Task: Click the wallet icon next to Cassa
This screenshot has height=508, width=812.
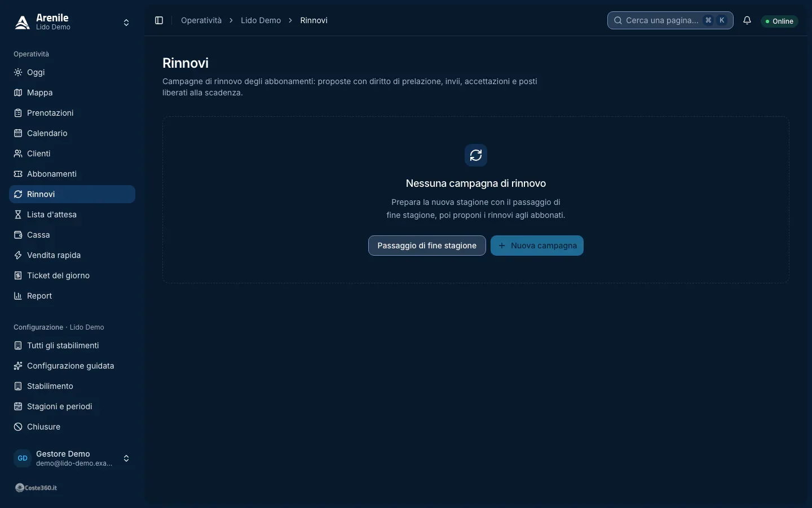Action: (18, 235)
